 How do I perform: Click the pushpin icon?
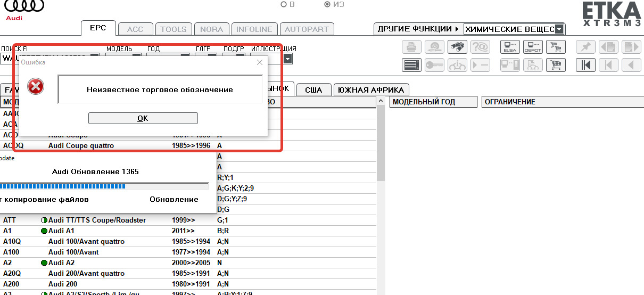585,47
